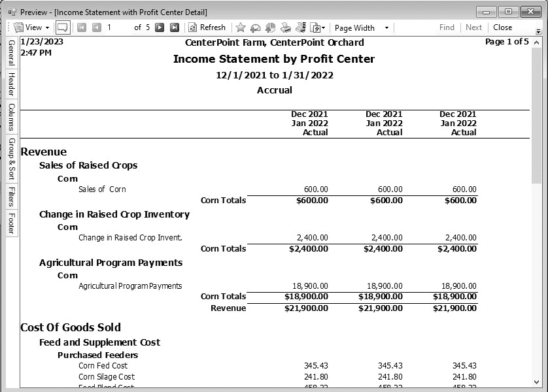Image resolution: width=548 pixels, height=392 pixels.
Task: Open the View dropdown menu
Action: tap(31, 27)
